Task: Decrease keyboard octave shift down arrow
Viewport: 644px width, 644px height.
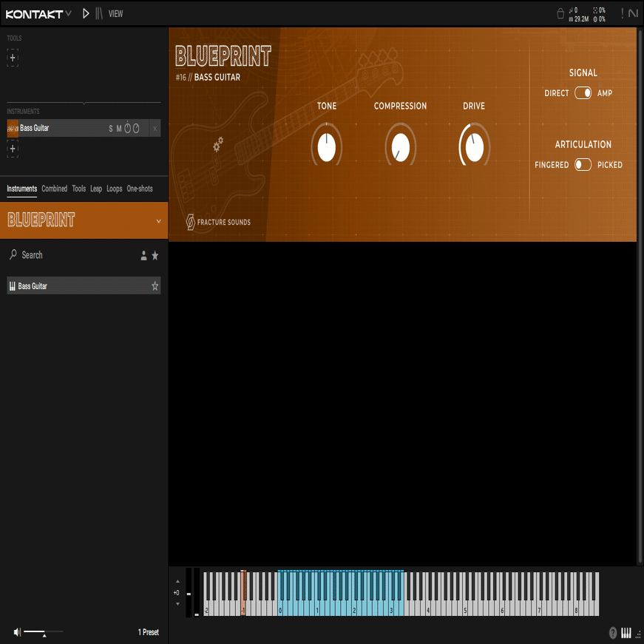Action: [177, 604]
